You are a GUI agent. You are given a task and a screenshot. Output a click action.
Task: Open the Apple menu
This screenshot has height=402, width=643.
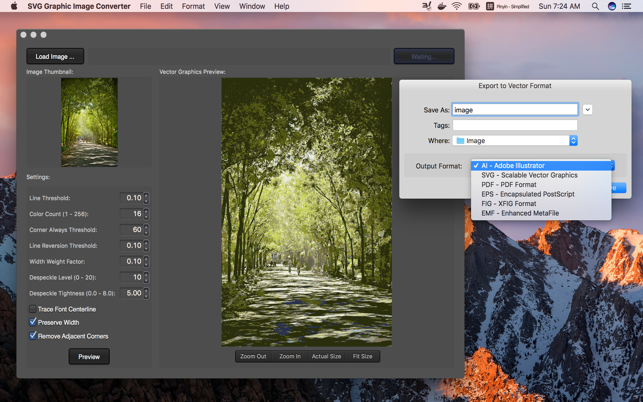click(x=14, y=6)
